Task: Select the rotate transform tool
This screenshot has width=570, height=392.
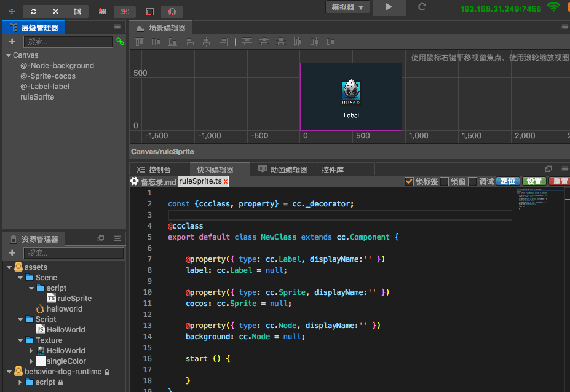Action: [x=34, y=11]
